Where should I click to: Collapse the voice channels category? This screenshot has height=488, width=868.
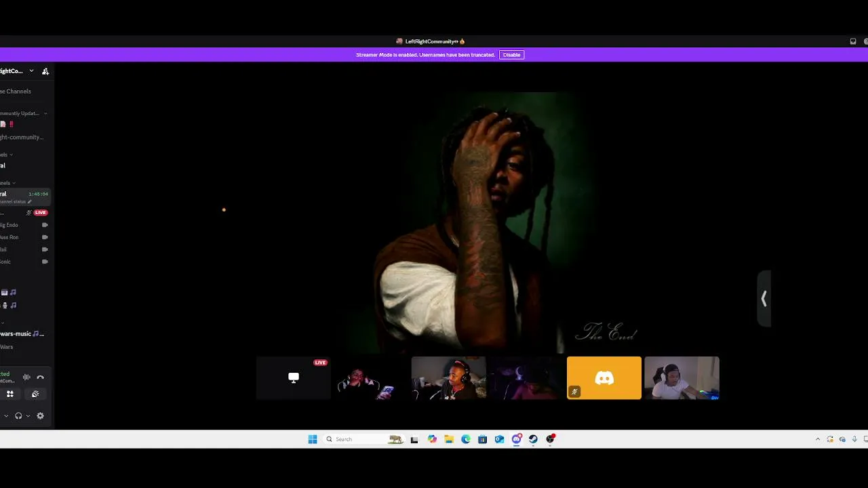click(7, 183)
